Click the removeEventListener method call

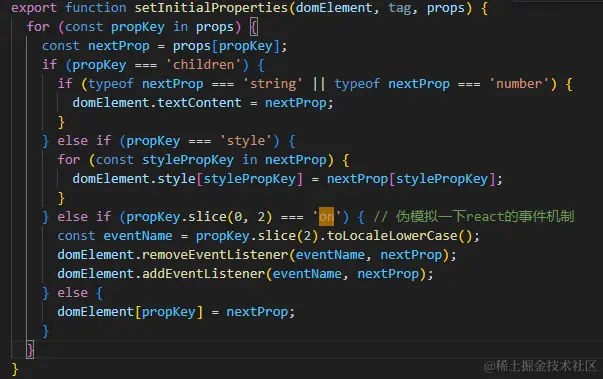point(215,255)
